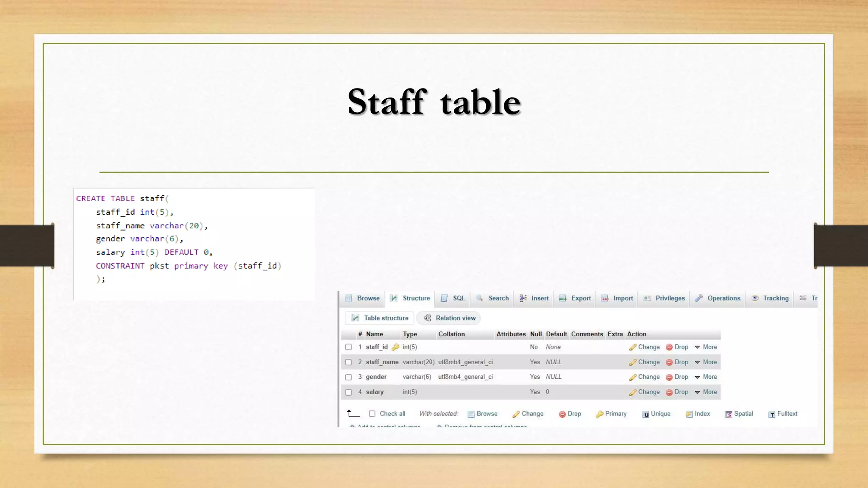
Task: Switch to Relation view
Action: tap(449, 318)
